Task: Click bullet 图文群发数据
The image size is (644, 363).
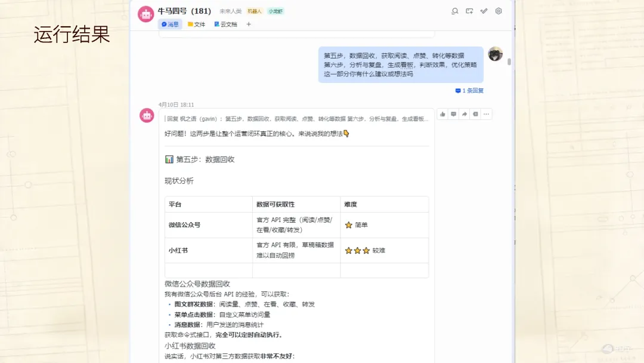Action: pos(194,304)
